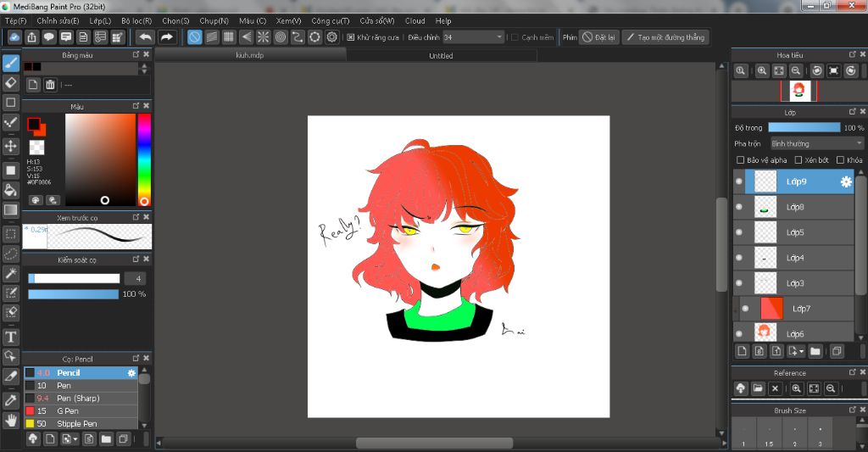Enable the radial snap guide
The height and width of the screenshot is (452, 868).
click(x=264, y=37)
